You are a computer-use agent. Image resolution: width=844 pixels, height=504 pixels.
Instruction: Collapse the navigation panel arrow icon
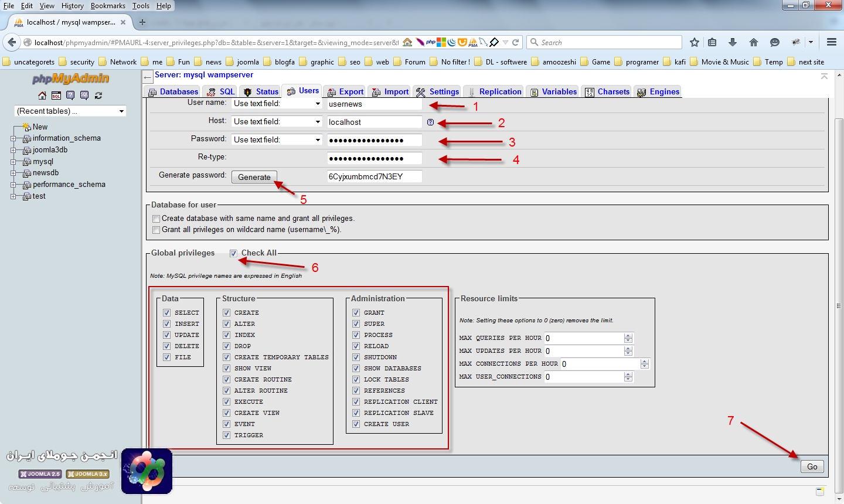coord(148,78)
